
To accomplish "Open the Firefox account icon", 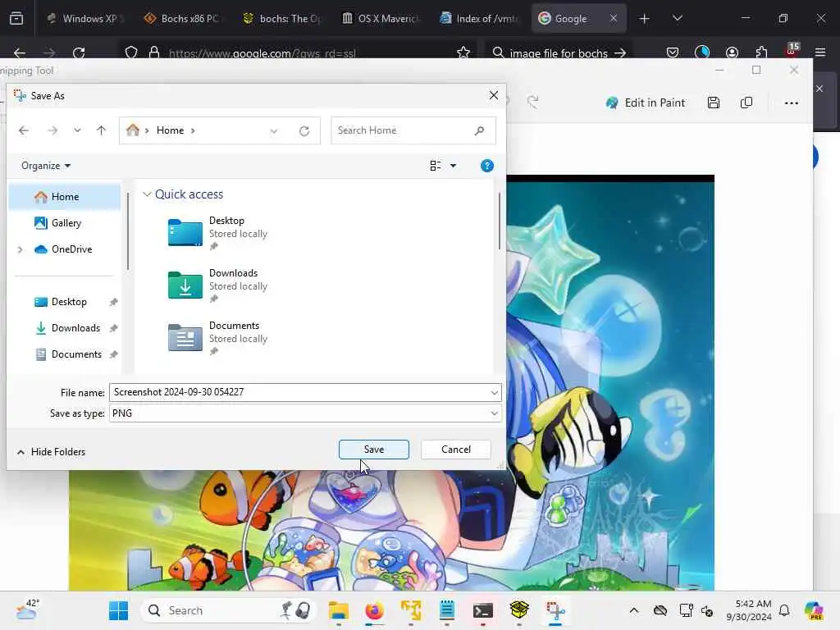I will point(732,52).
